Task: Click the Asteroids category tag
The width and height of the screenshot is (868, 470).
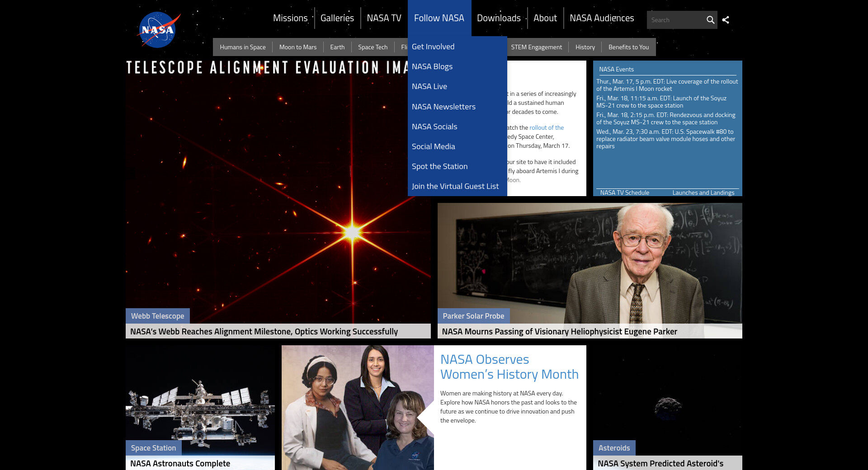Action: tap(614, 448)
